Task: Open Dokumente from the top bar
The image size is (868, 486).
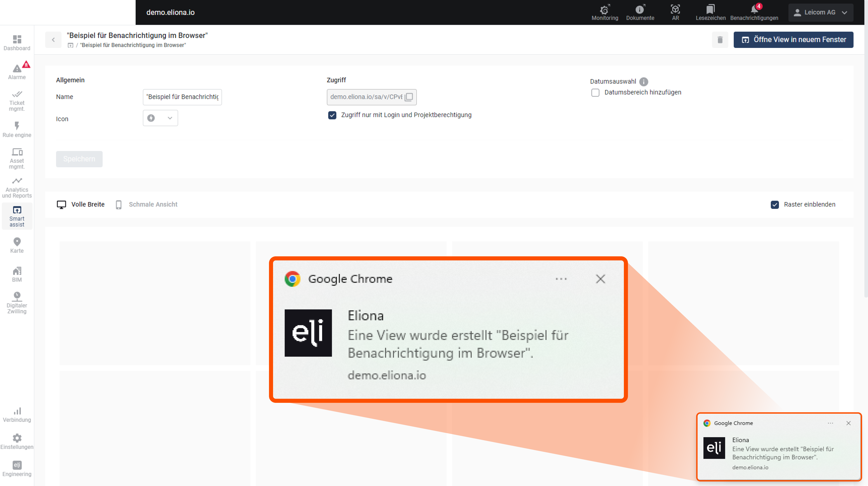Action: click(x=640, y=12)
